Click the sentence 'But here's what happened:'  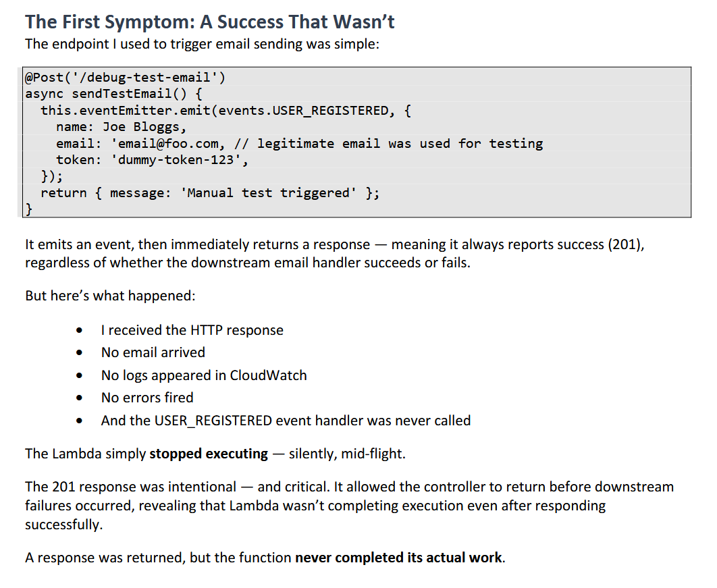[x=110, y=296]
